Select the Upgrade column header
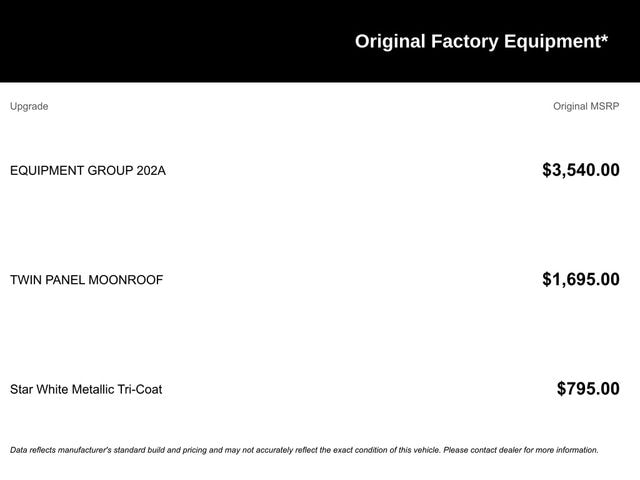Image resolution: width=640 pixels, height=480 pixels. [29, 106]
